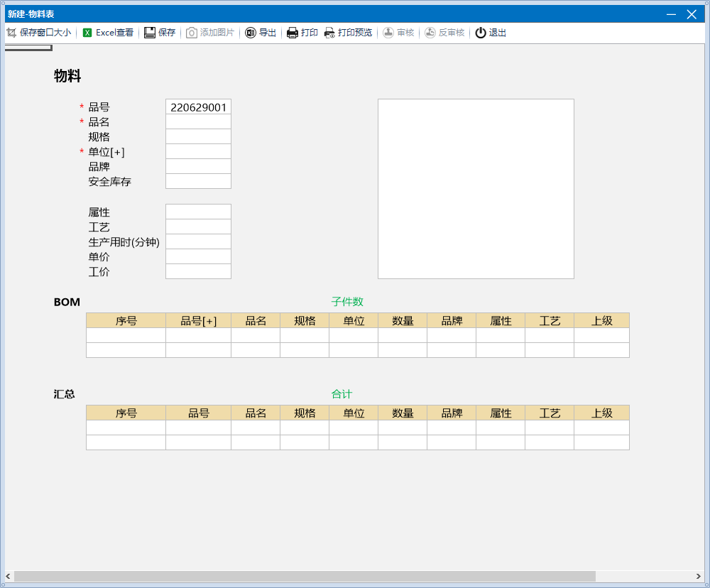
Task: Click the 打印 printer icon
Action: tap(293, 33)
